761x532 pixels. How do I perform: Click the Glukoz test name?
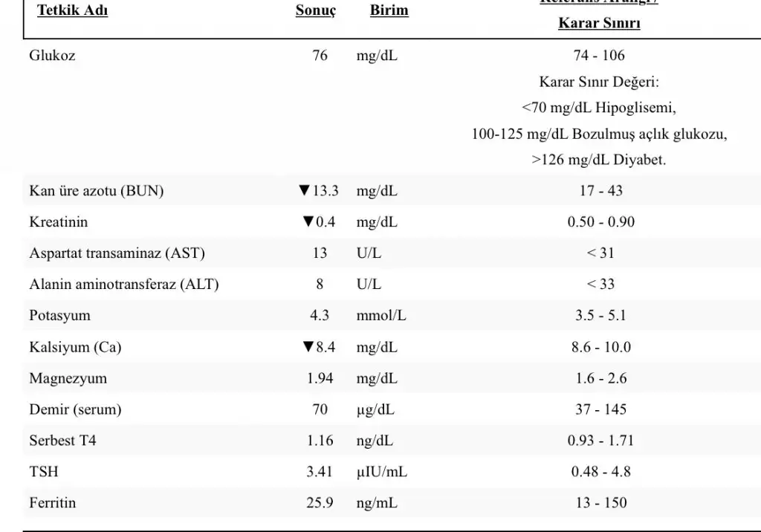pos(52,56)
